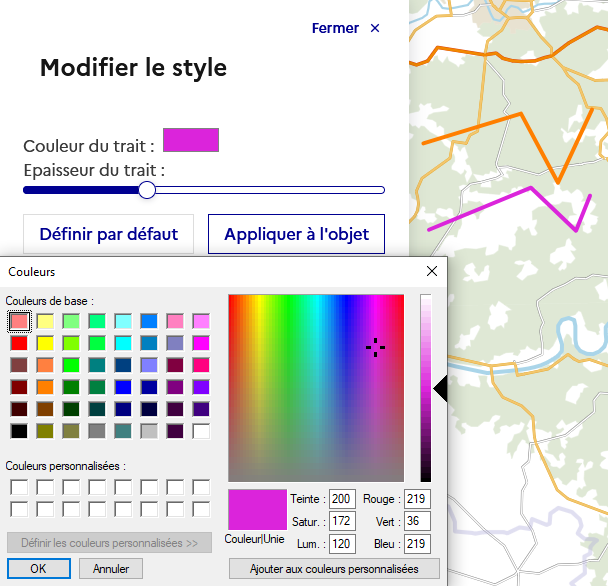
Task: Confirm the color with OK
Action: tap(39, 569)
